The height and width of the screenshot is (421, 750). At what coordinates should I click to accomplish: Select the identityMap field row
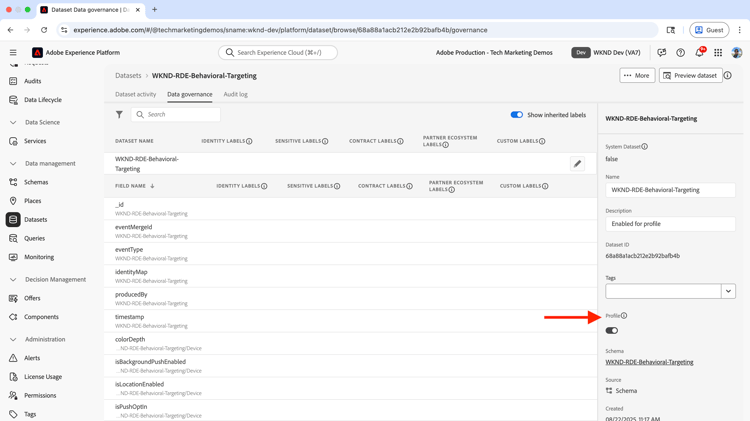(350, 276)
